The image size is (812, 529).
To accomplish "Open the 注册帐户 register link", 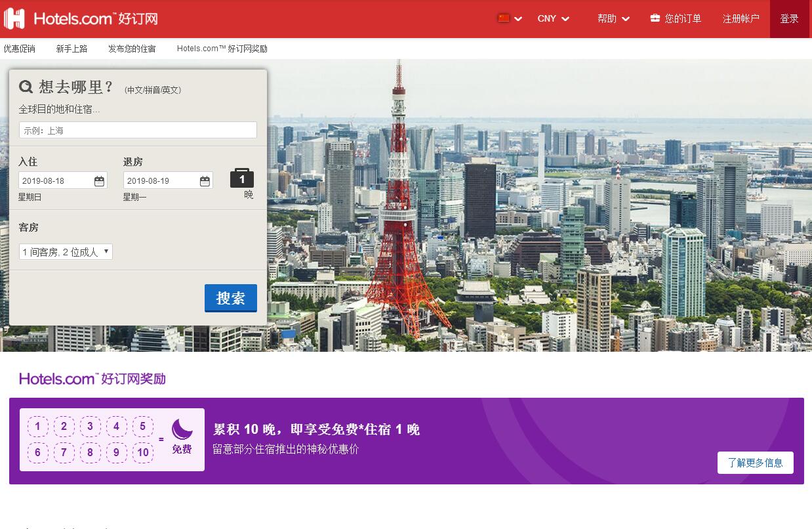I will pyautogui.click(x=741, y=18).
